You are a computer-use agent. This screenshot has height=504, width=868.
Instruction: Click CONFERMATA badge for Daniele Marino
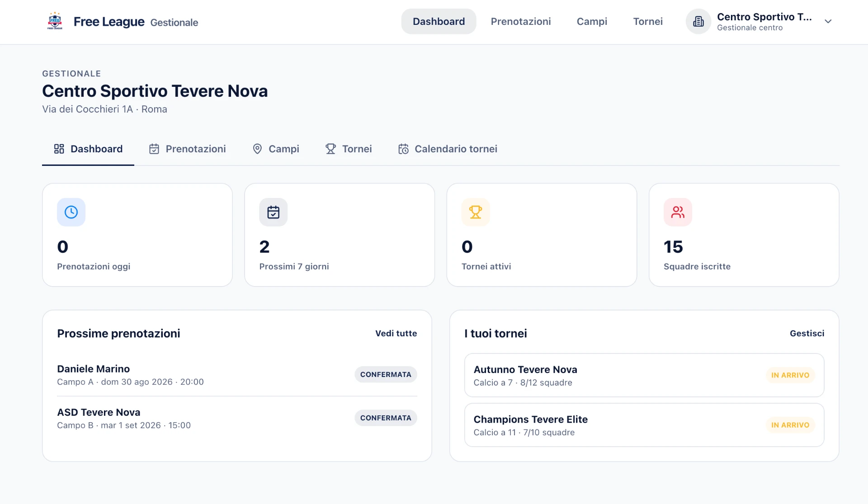pyautogui.click(x=386, y=374)
